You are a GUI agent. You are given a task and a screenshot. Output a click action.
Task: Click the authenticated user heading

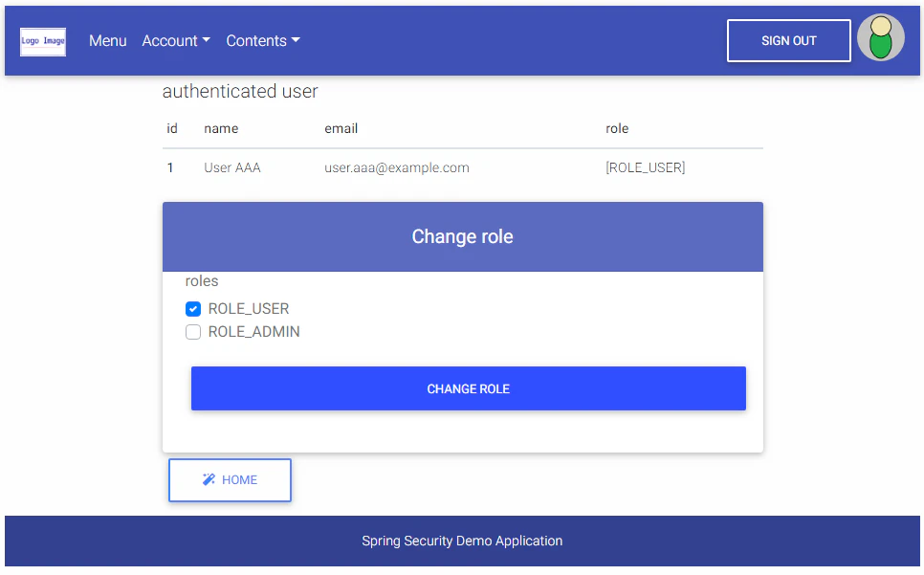point(240,91)
